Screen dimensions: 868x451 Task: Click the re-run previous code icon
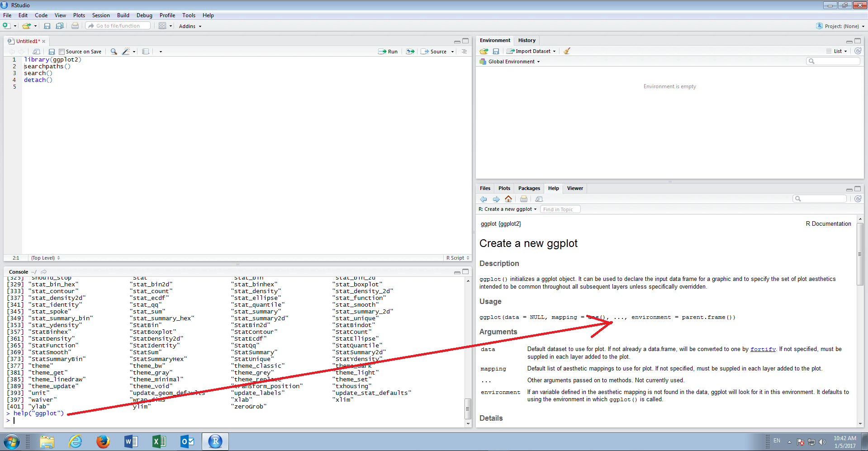(x=410, y=52)
